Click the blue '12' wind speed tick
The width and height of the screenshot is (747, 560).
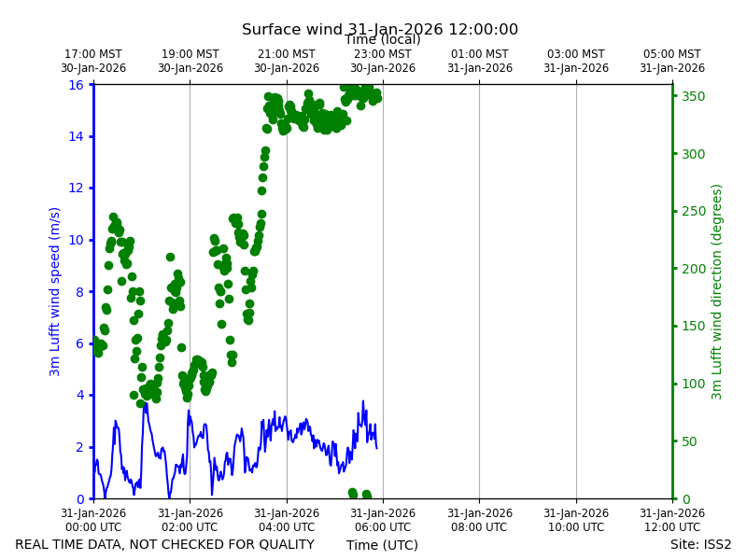click(x=76, y=189)
